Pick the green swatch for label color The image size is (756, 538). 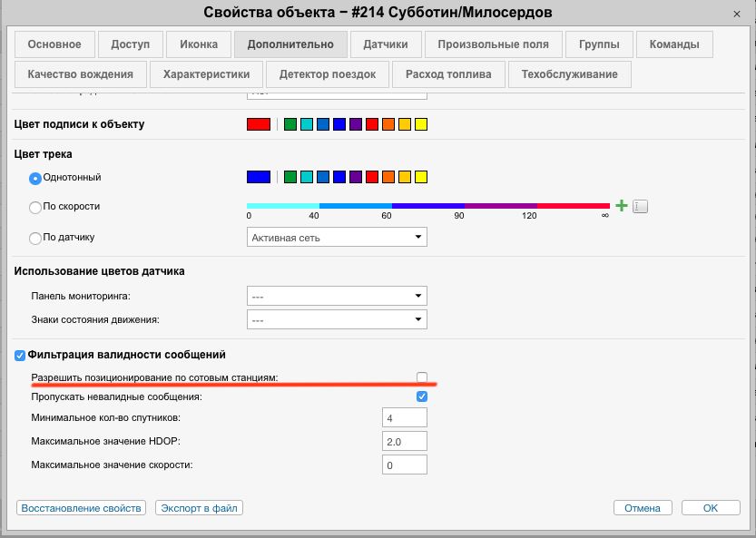pyautogui.click(x=290, y=124)
